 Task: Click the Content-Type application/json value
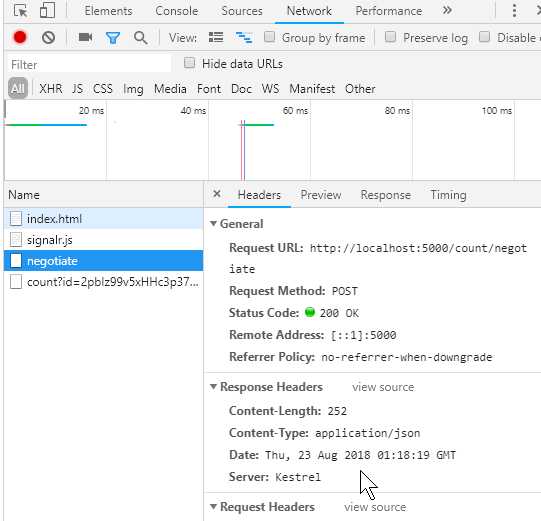click(367, 433)
